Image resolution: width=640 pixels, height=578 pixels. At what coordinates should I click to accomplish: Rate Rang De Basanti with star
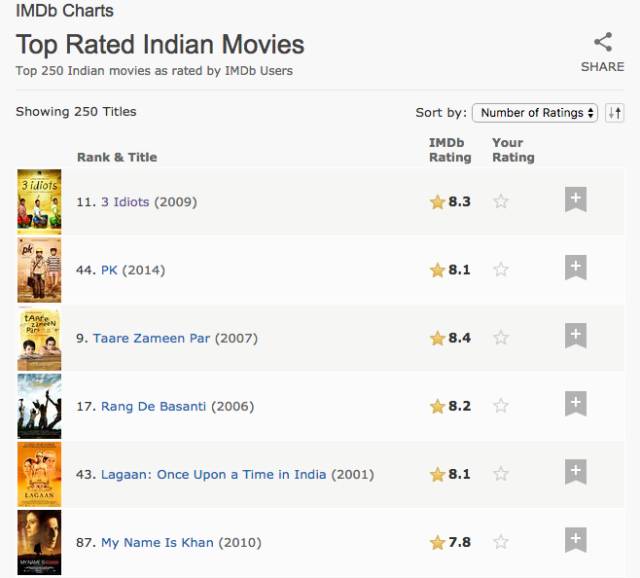501,406
